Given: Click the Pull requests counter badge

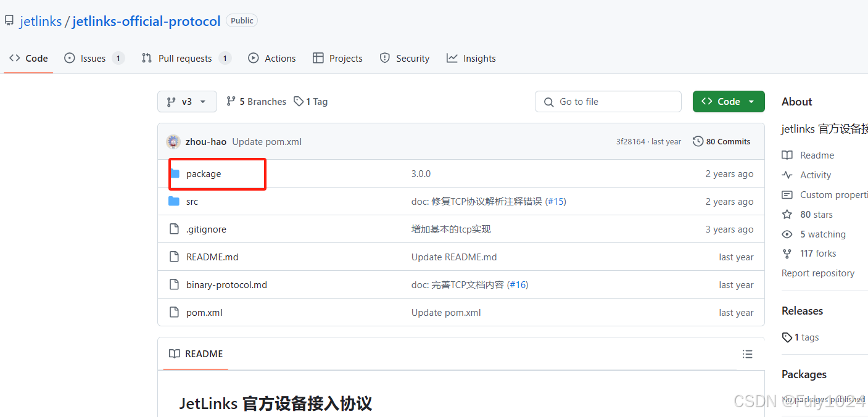Looking at the screenshot, I should (225, 58).
